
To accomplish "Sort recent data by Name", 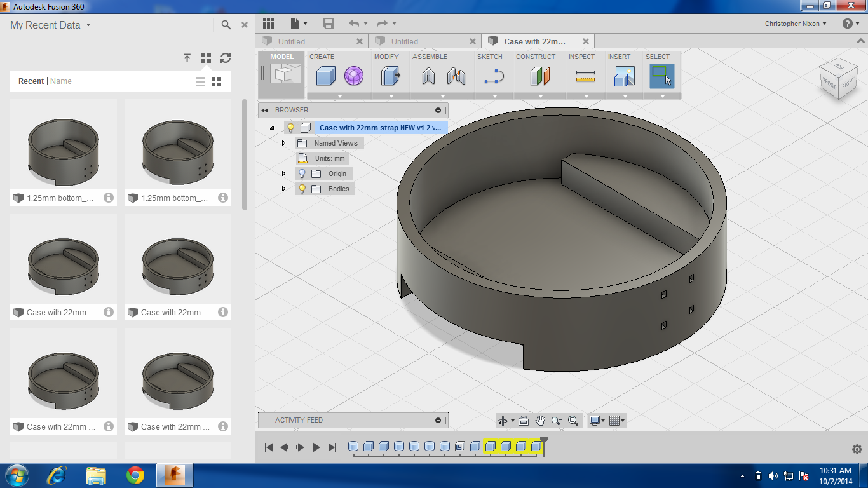I will pyautogui.click(x=61, y=81).
